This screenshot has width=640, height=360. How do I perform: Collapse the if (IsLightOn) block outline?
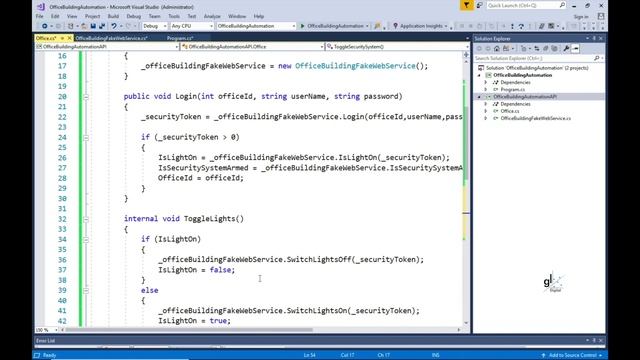point(86,240)
